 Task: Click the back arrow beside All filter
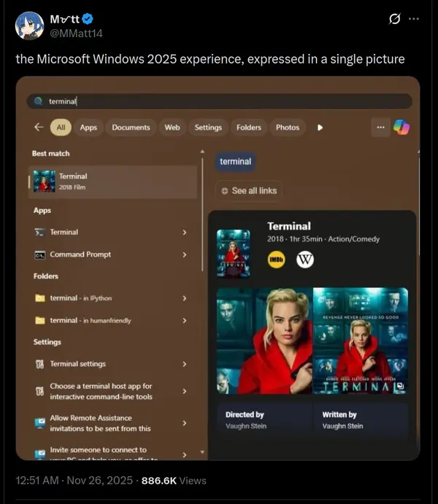pyautogui.click(x=39, y=127)
